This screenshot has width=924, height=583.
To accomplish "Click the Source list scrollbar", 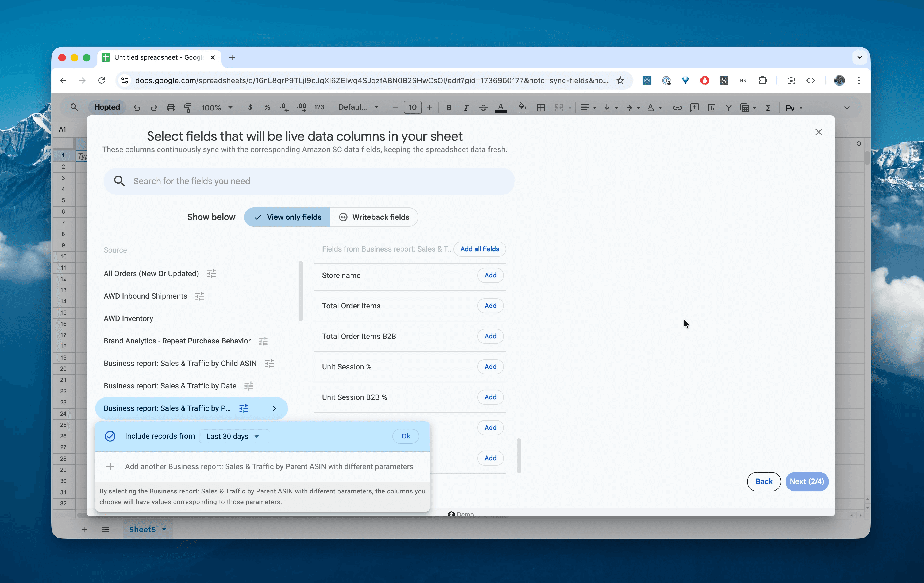I will (301, 291).
